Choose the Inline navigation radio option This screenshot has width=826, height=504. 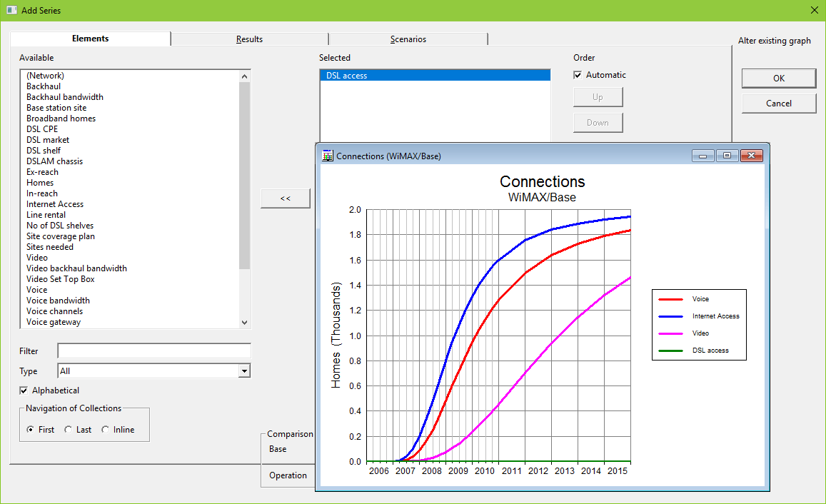106,430
